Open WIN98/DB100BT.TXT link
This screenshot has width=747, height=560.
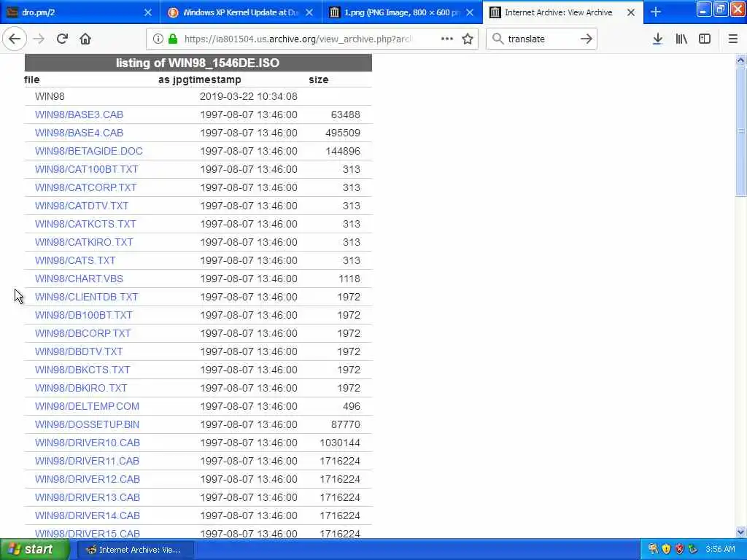(x=84, y=315)
